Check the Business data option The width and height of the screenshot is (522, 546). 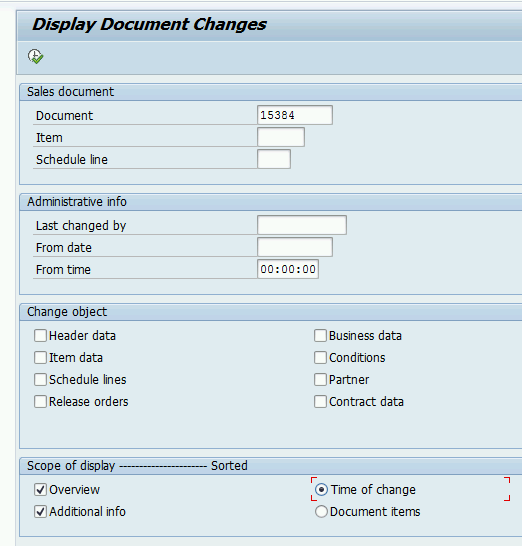click(320, 336)
